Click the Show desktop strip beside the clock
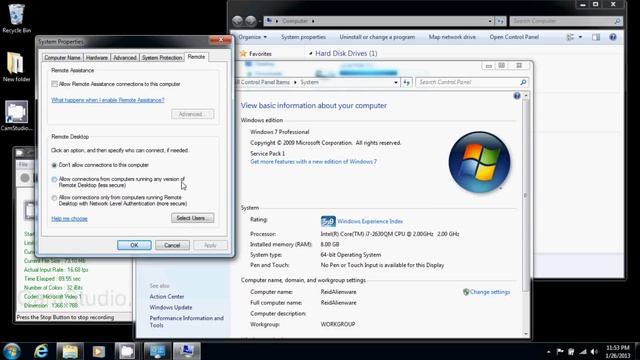Screen dimensions: 640x360 tap(638, 351)
